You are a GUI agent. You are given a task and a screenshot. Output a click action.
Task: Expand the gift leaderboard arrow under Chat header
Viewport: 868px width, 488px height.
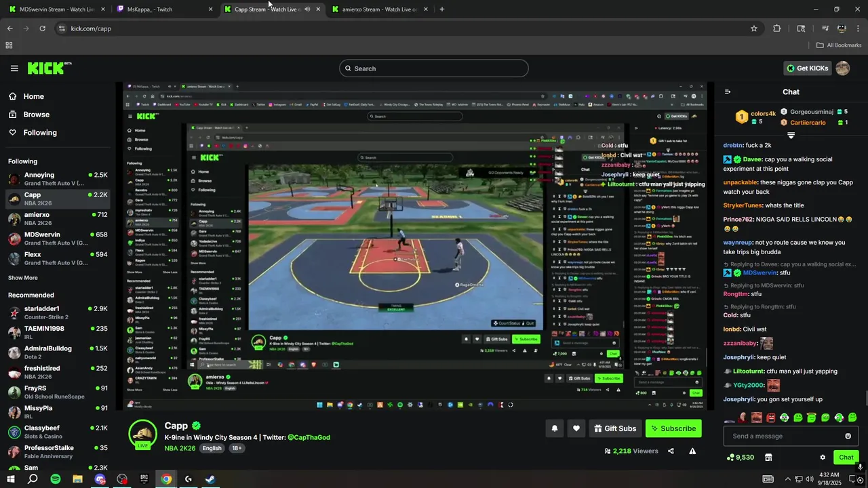coord(791,136)
